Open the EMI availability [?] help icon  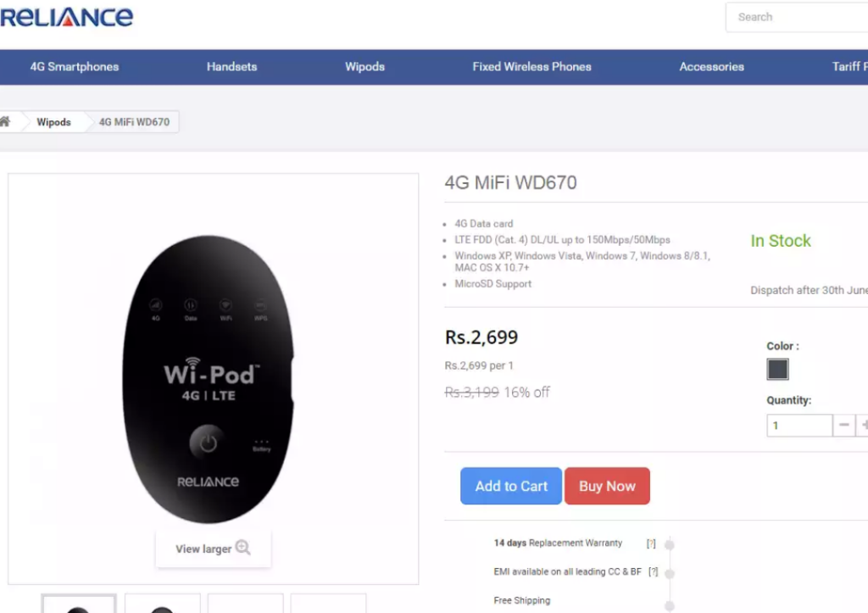pyautogui.click(x=652, y=571)
